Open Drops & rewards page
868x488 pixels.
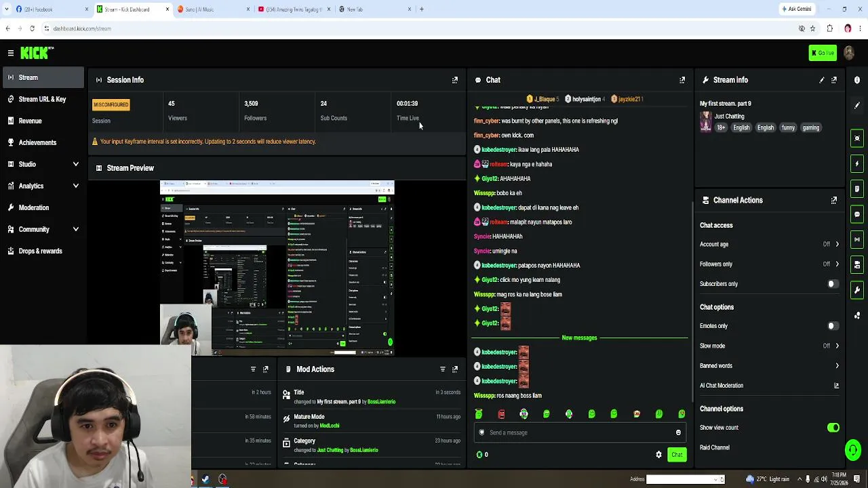click(43, 251)
